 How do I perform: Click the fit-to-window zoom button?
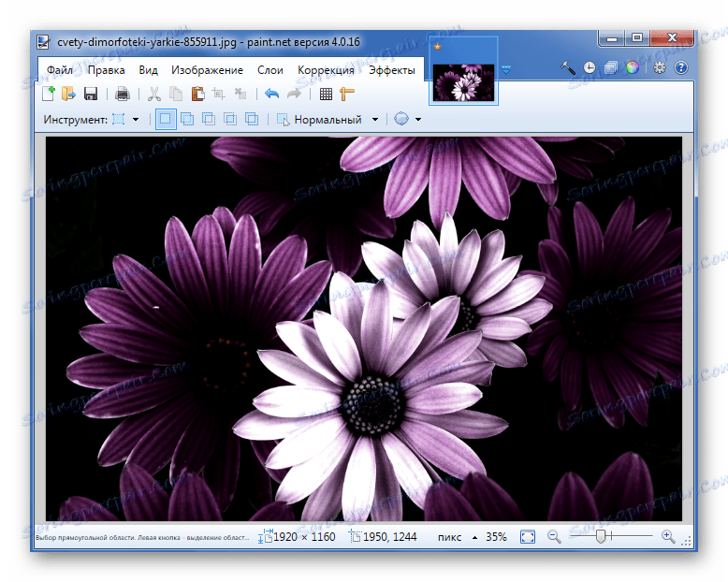pos(528,536)
